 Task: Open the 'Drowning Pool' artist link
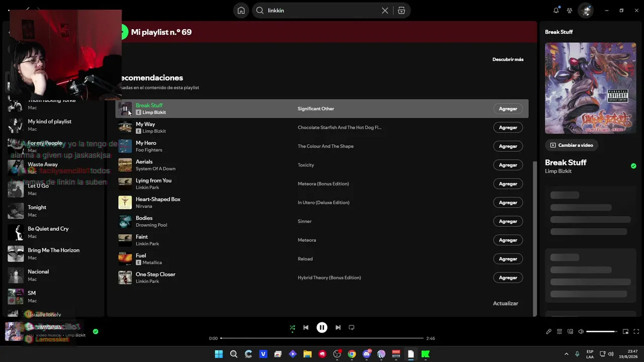(x=151, y=225)
